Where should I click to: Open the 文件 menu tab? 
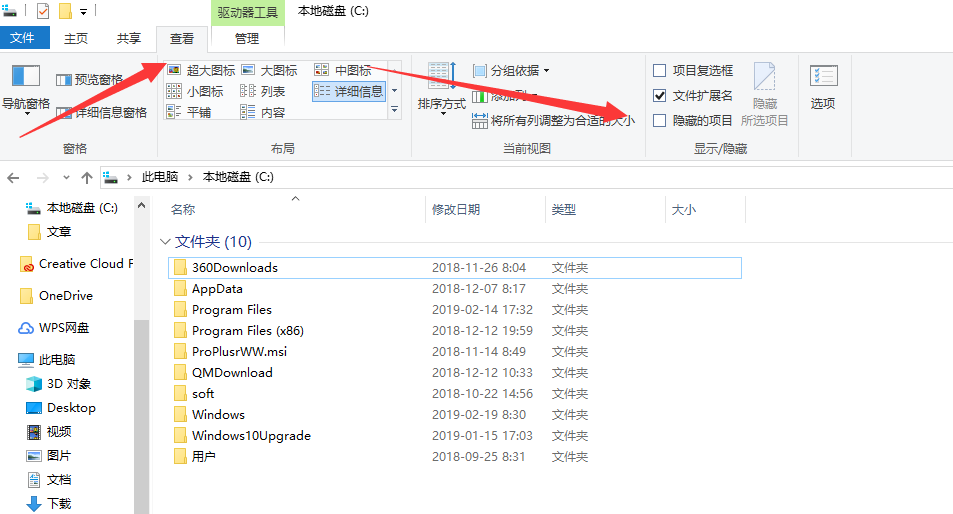tap(22, 38)
